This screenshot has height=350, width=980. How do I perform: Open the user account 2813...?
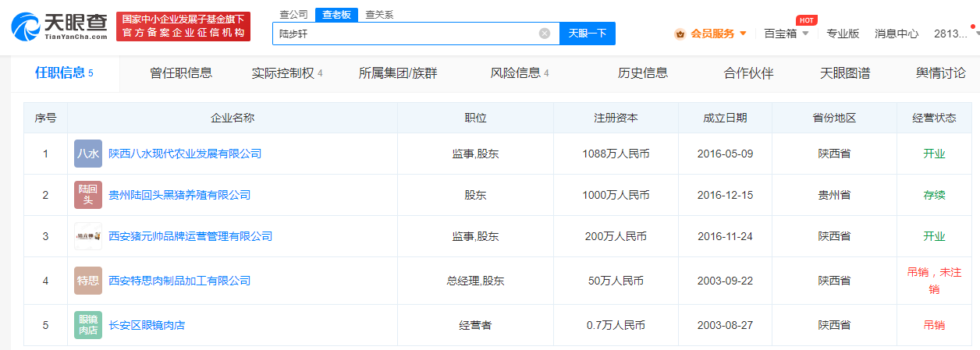click(x=950, y=34)
